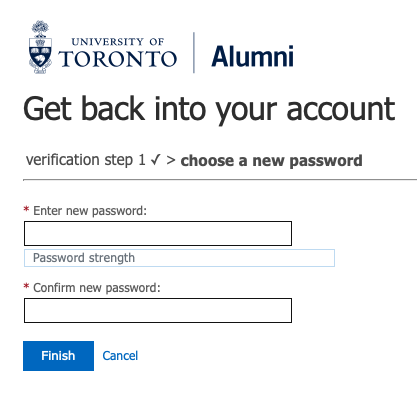Click the Password strength indicator bar

click(x=179, y=258)
